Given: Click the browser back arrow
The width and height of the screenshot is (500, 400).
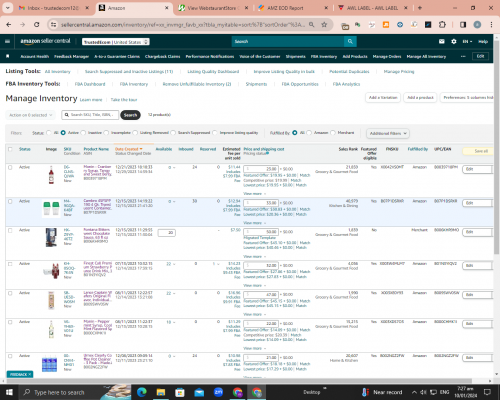Looking at the screenshot, I should click(9, 25).
